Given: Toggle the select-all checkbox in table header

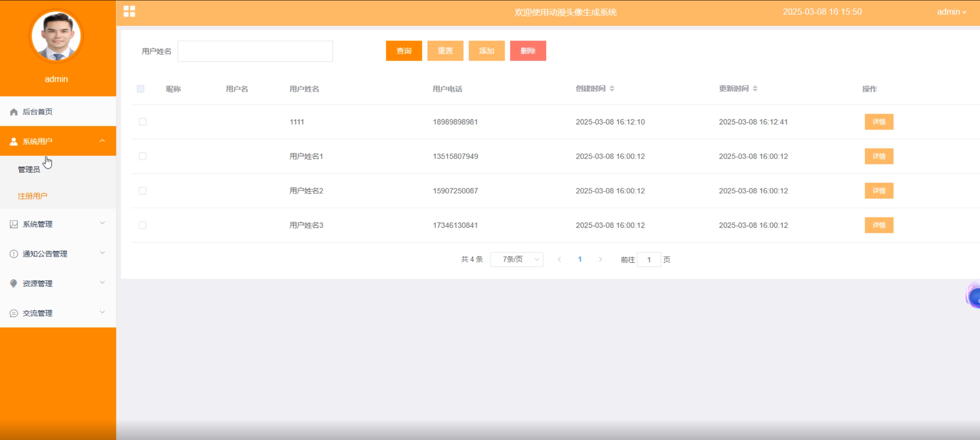Looking at the screenshot, I should coord(140,89).
